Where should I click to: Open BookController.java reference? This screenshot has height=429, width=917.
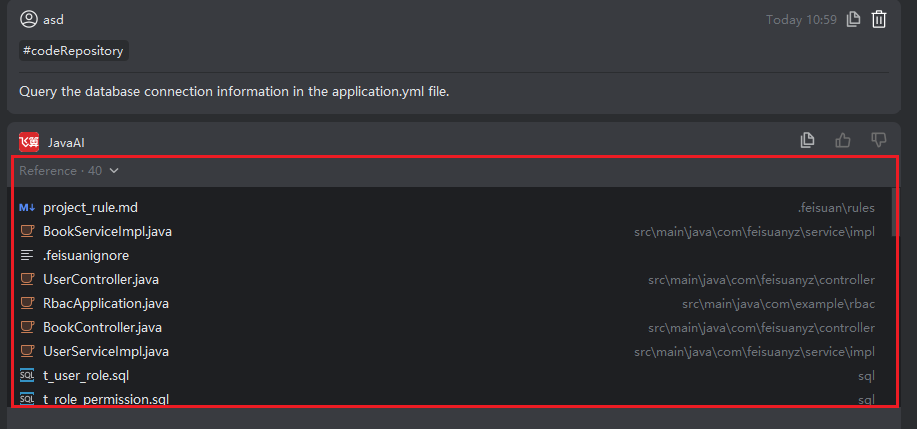(102, 328)
